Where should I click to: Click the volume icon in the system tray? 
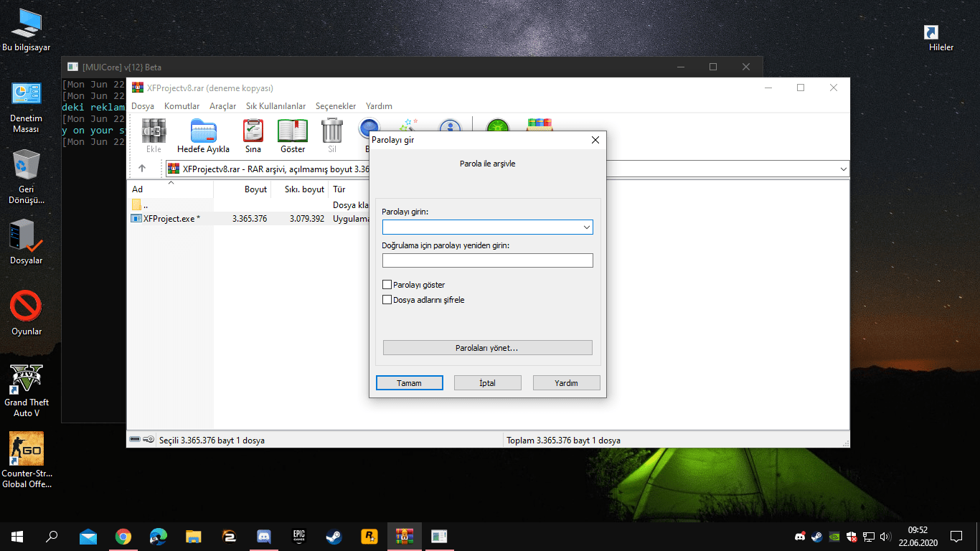tap(885, 536)
